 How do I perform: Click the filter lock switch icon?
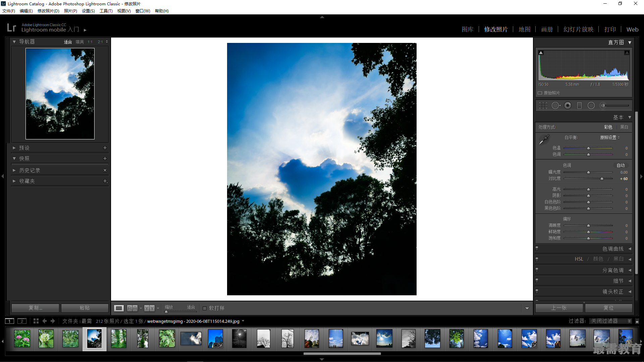(637, 321)
